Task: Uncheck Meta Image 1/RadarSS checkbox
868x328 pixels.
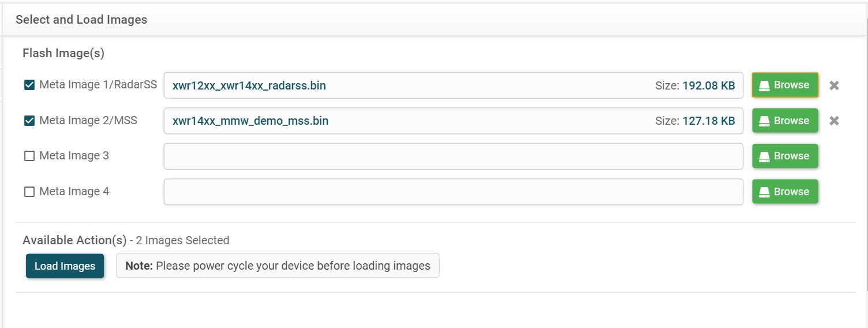Action: click(29, 85)
